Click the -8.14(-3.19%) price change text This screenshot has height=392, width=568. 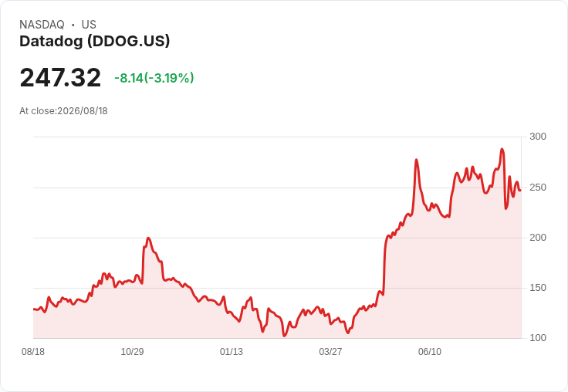(x=154, y=78)
